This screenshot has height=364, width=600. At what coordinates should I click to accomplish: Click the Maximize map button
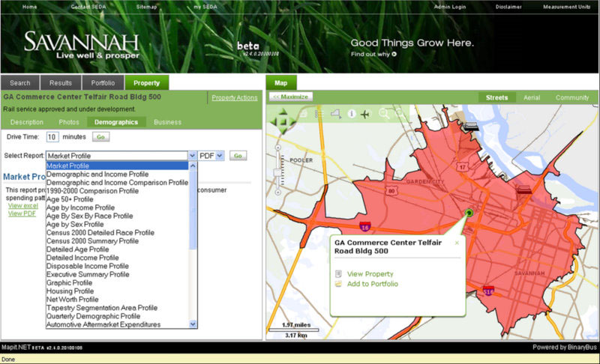click(291, 97)
